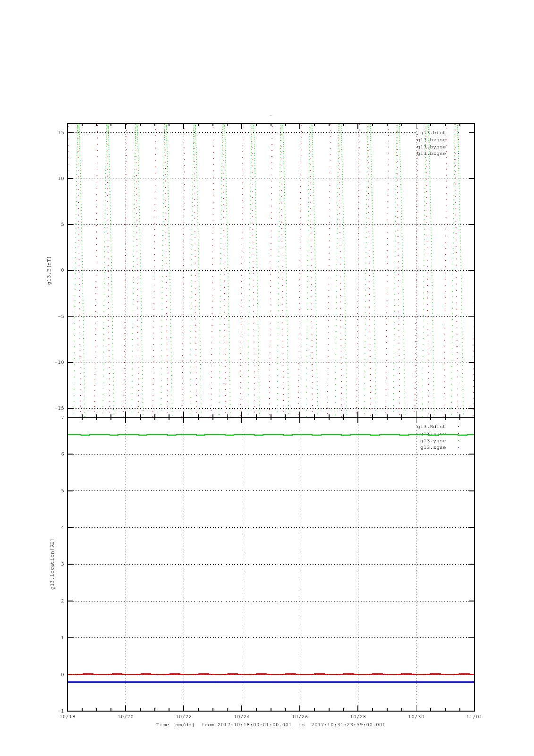The width and height of the screenshot is (534, 756).
Task: Click the blue zgse line below zero
Action: [271, 682]
